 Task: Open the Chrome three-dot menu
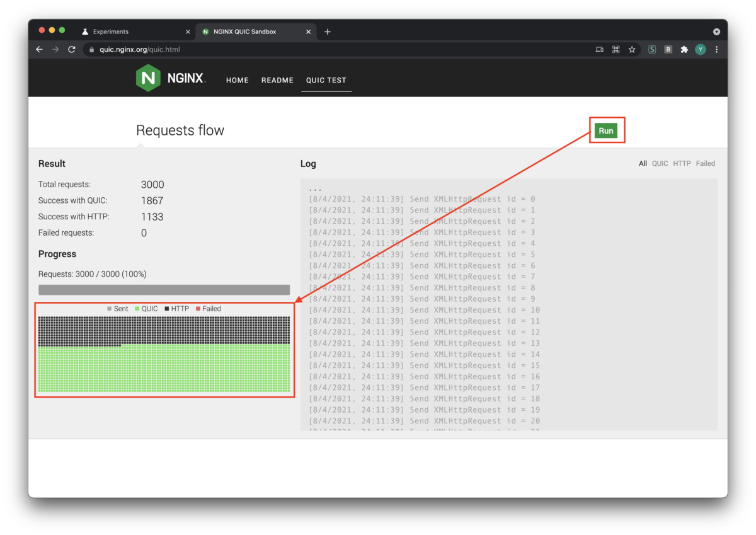pos(717,49)
